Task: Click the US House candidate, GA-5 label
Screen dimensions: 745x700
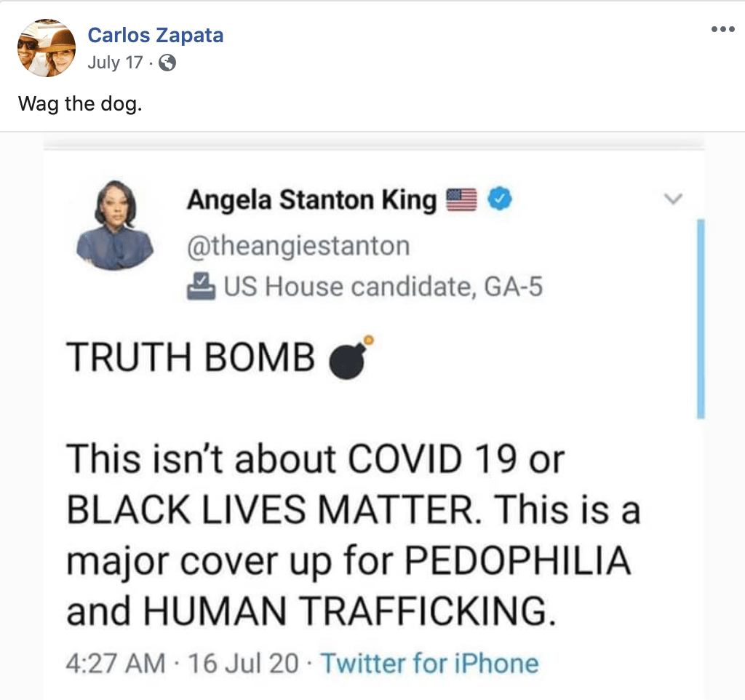Action: (383, 287)
